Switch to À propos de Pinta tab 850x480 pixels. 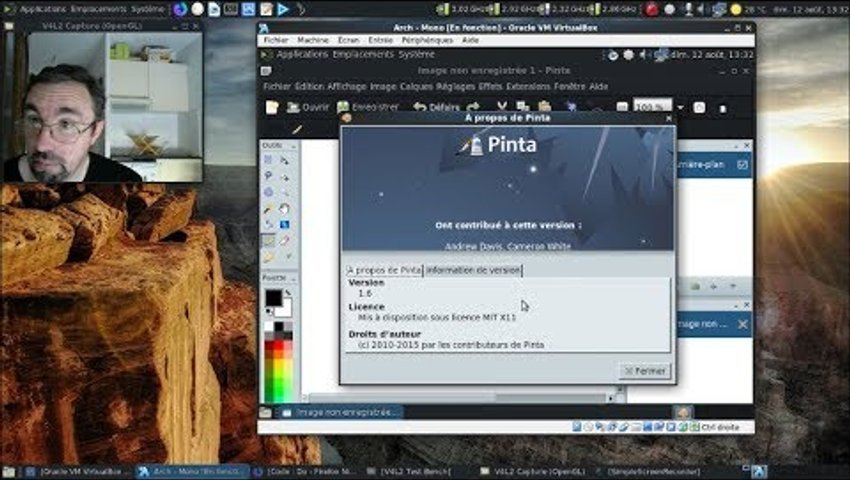point(384,270)
